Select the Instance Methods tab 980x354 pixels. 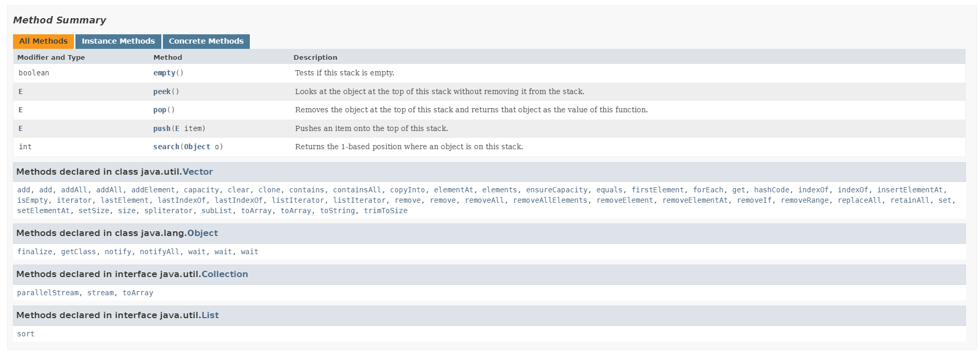point(118,41)
